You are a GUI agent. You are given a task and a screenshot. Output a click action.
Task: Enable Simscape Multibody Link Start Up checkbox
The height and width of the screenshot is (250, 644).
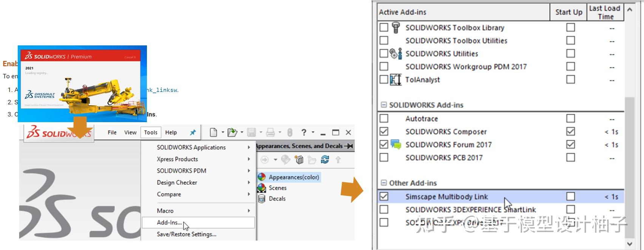[x=571, y=196]
